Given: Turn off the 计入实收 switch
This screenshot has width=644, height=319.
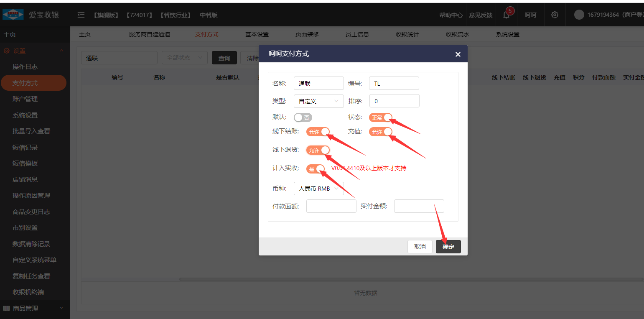Looking at the screenshot, I should [316, 168].
